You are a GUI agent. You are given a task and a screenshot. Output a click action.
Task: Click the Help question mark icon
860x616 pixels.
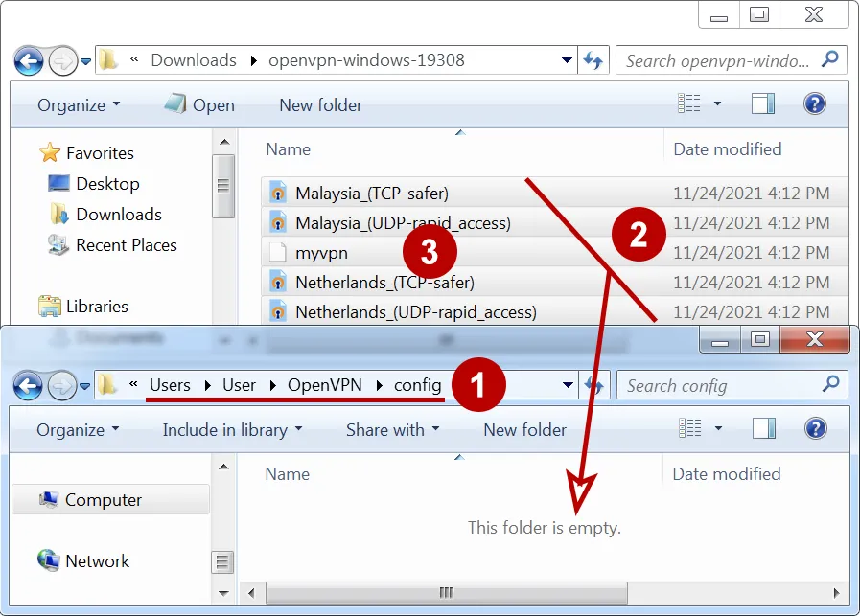click(814, 104)
